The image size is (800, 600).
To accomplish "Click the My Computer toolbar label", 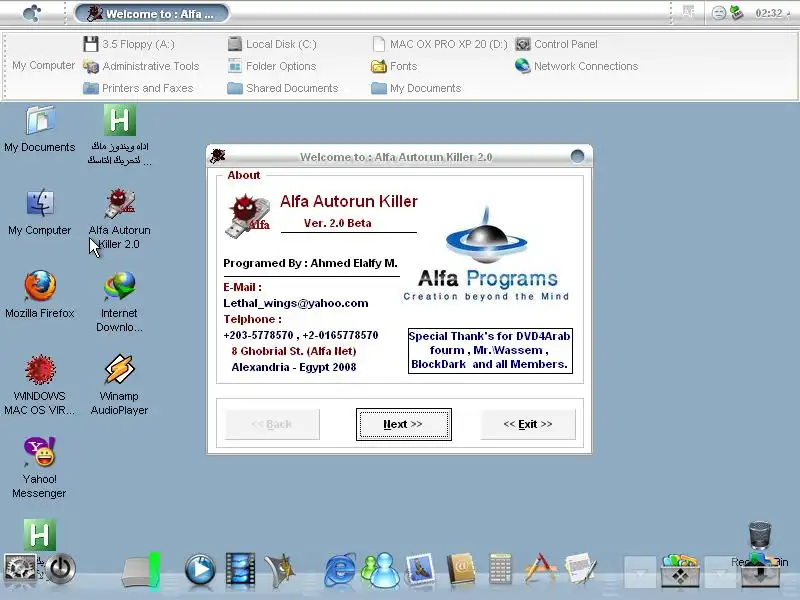I will (x=43, y=65).
